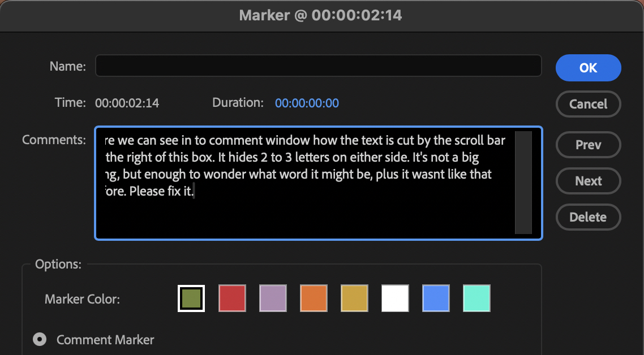Pick the mint green marker color
Viewport: 644px width, 355px height.
(476, 298)
